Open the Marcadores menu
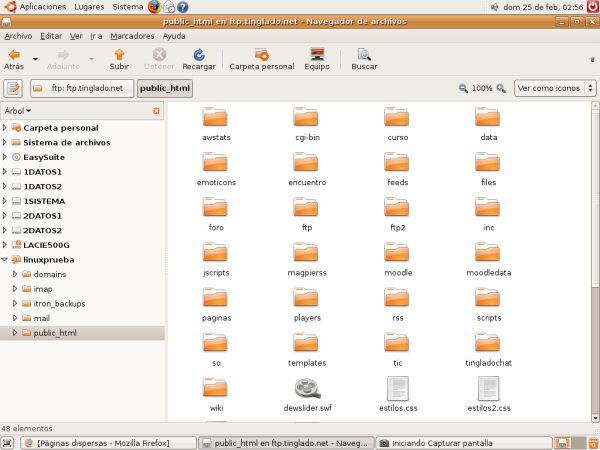Image resolution: width=600 pixels, height=450 pixels. [x=132, y=36]
